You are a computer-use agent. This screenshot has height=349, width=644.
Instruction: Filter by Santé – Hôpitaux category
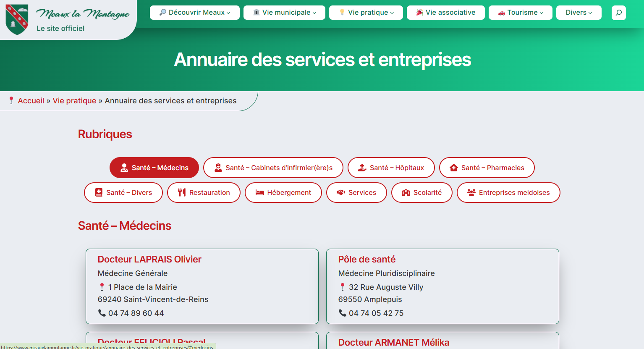click(391, 168)
